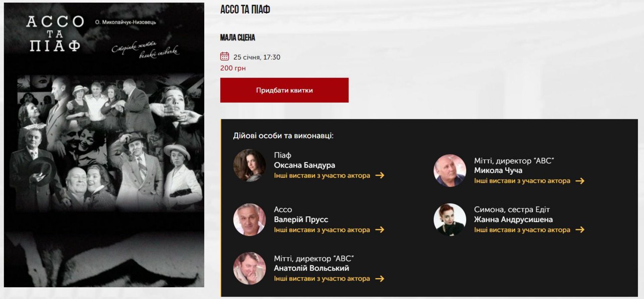Viewport: 644px width, 299px height.
Task: Open Валерій Прусс's round portrait photo
Action: point(250,219)
